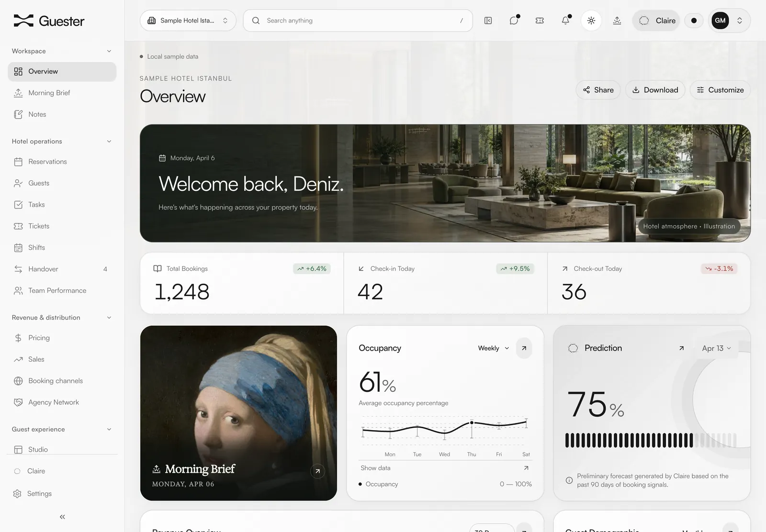Open the ticket icon in top bar

pyautogui.click(x=540, y=21)
